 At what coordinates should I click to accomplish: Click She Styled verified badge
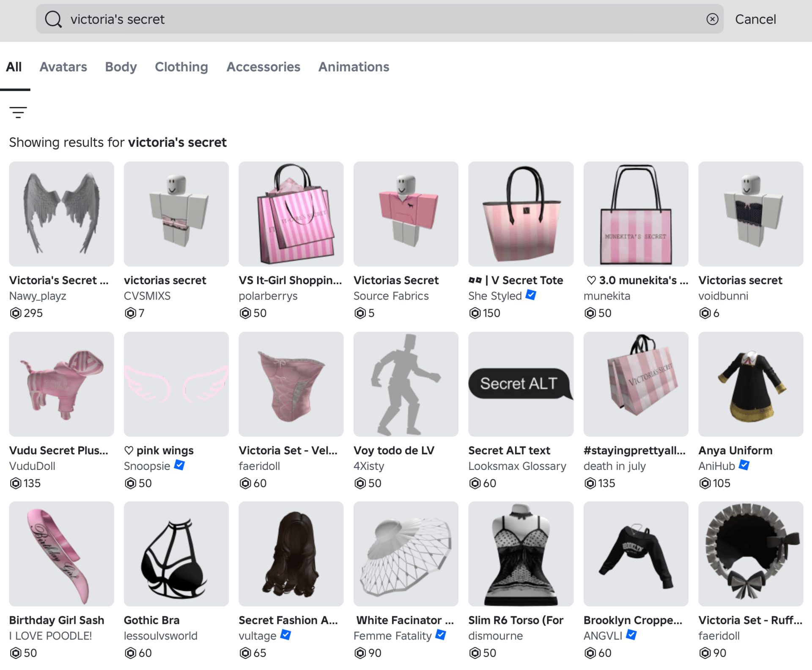pyautogui.click(x=531, y=295)
